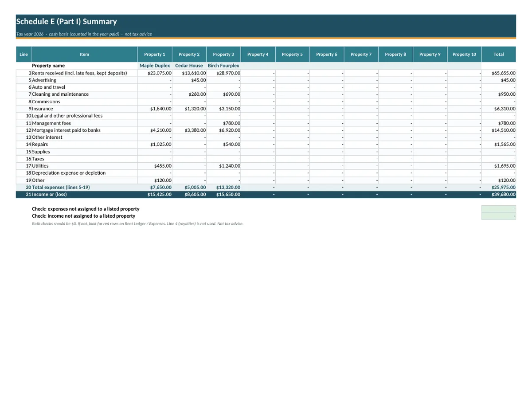Select the $1,840.00 insurance cell

pyautogui.click(x=155, y=109)
